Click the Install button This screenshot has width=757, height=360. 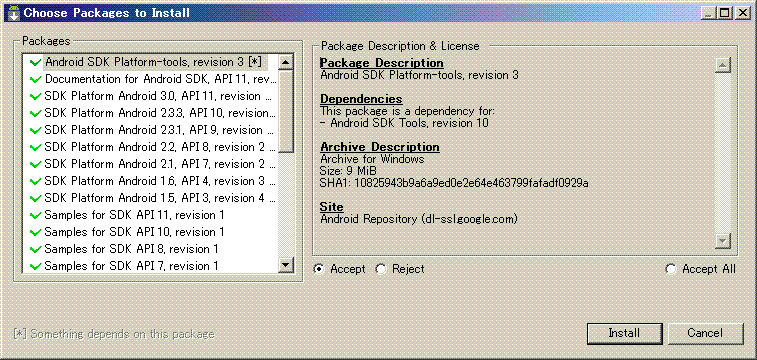(624, 333)
